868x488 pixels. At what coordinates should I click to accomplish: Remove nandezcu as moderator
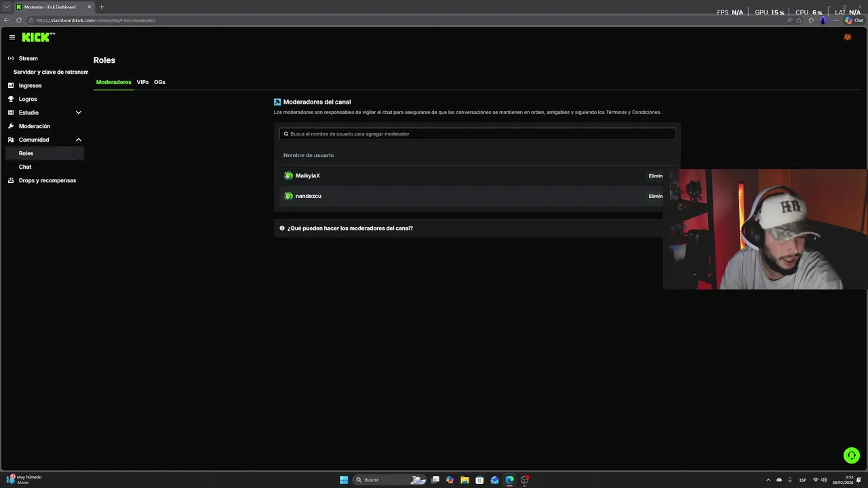coord(656,196)
